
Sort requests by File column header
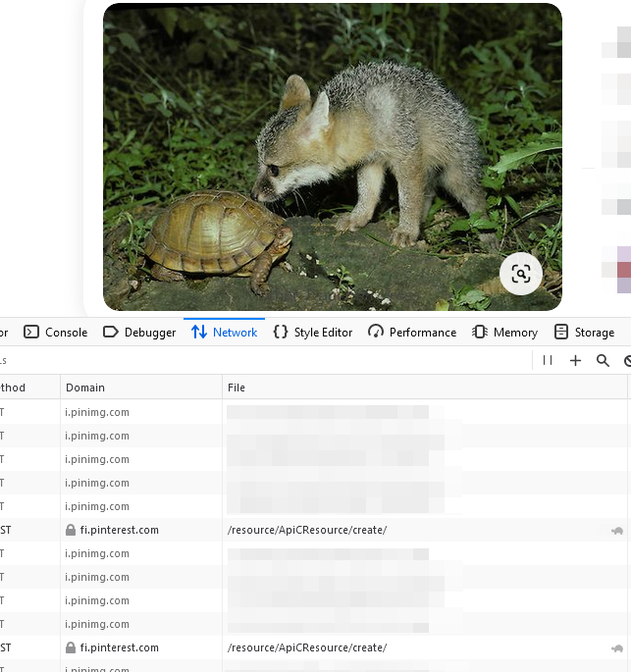click(237, 388)
